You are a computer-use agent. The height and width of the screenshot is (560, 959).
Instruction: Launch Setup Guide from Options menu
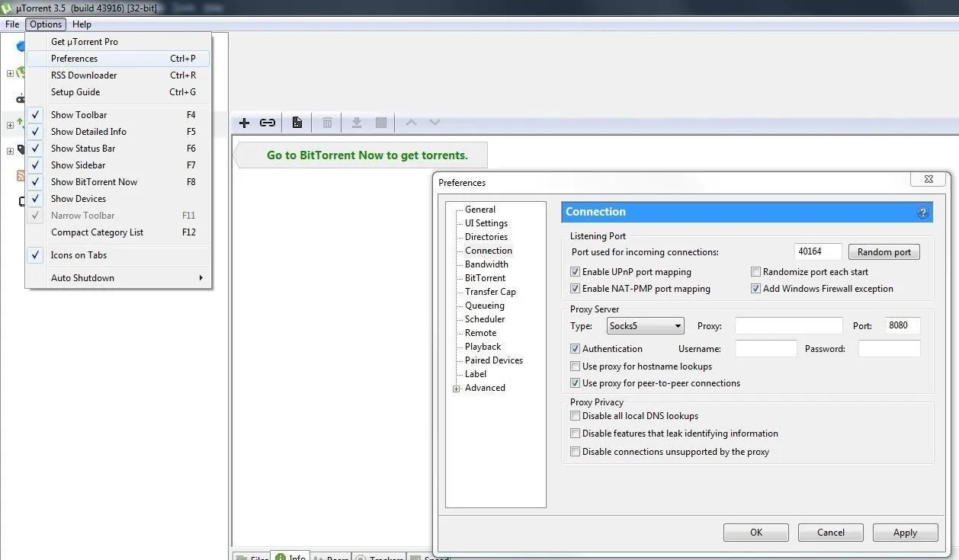pyautogui.click(x=118, y=92)
